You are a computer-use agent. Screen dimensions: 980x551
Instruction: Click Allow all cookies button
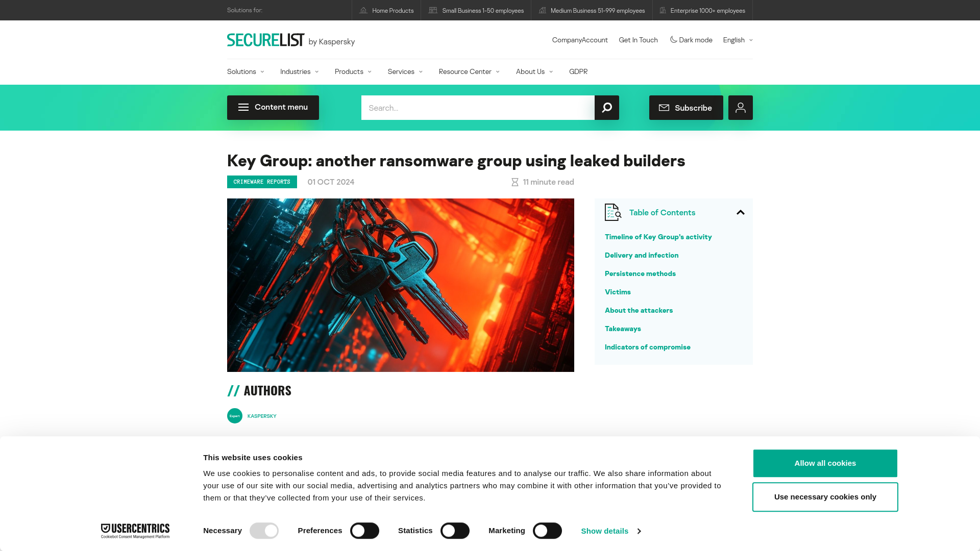(x=825, y=463)
